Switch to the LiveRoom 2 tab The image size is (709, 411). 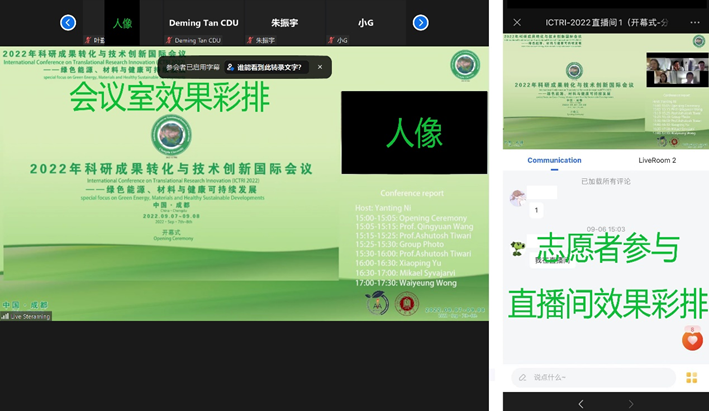[657, 160]
